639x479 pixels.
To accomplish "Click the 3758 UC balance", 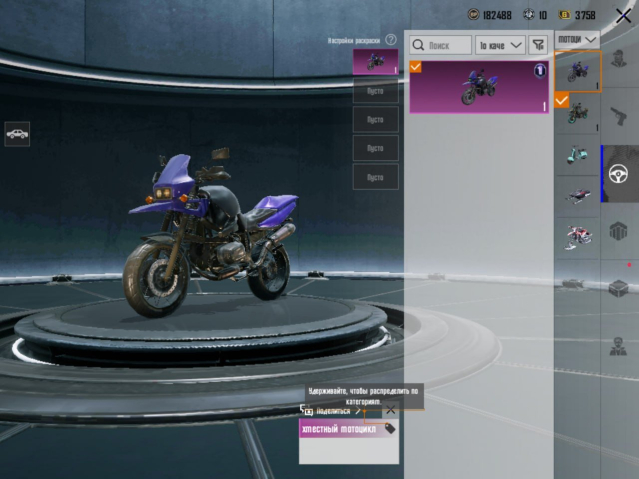I will 585,15.
